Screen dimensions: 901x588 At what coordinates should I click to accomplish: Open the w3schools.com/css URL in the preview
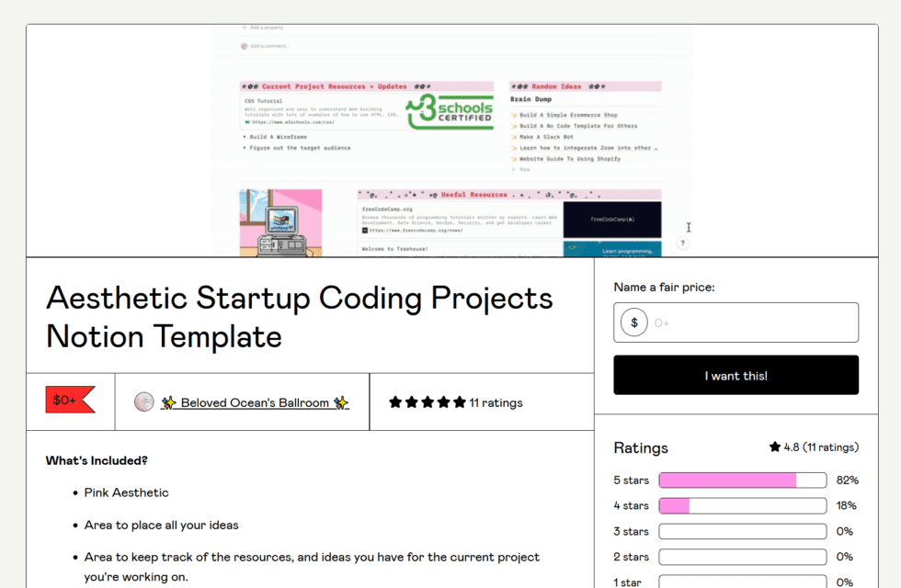[293, 122]
